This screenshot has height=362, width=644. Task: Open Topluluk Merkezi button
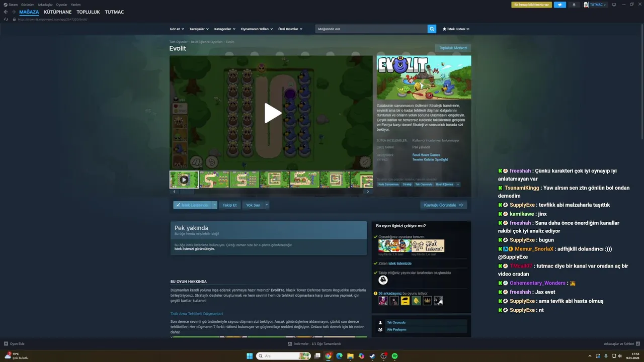[x=453, y=48]
